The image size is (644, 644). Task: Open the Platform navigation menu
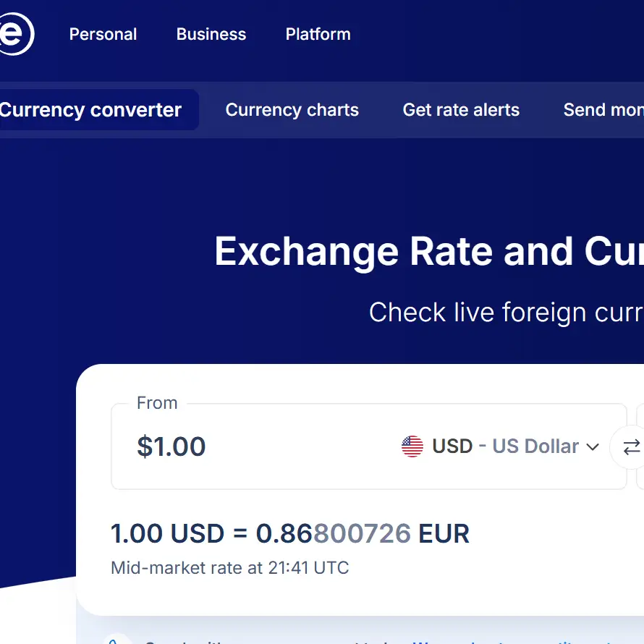point(318,34)
